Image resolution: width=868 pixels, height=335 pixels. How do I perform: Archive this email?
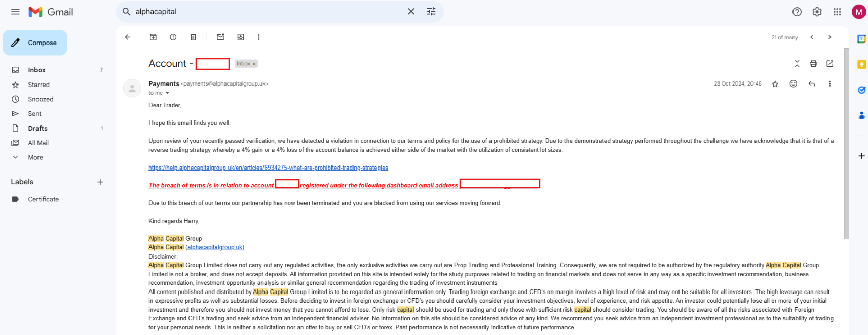click(x=153, y=37)
